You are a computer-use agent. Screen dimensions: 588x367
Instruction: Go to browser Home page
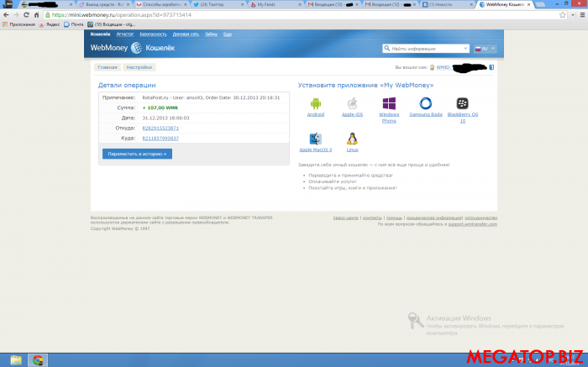[x=36, y=15]
